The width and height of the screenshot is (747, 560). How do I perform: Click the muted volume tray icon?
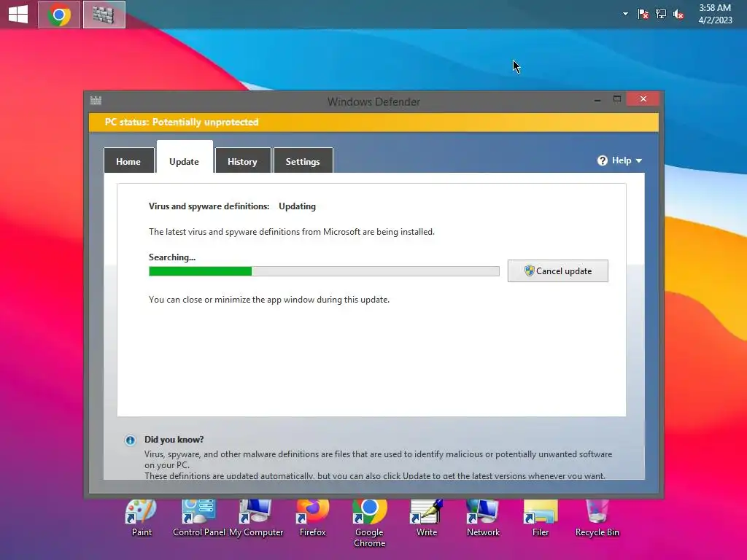[678, 15]
